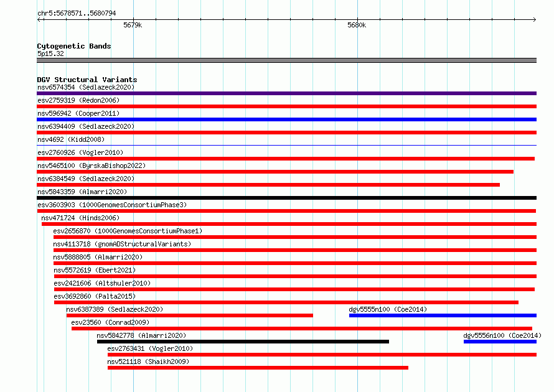This screenshot has height=392, width=554.
Task: Open nsv6384549 (Sedlazeck2020) label
Action: click(86, 179)
